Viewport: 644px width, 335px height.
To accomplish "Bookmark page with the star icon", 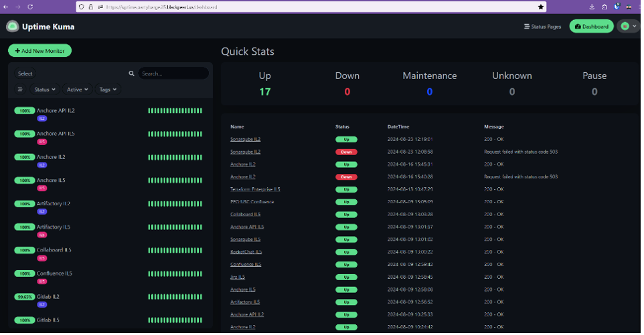I will pos(541,7).
